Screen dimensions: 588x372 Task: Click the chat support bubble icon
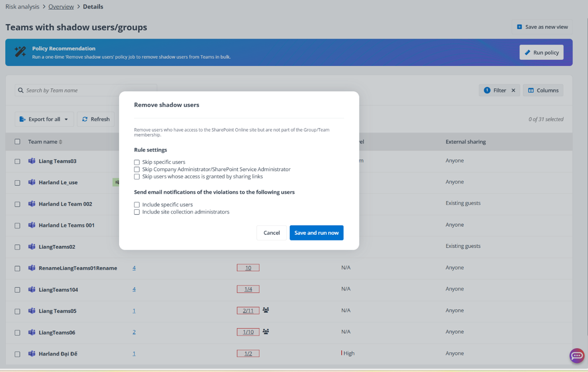click(576, 356)
